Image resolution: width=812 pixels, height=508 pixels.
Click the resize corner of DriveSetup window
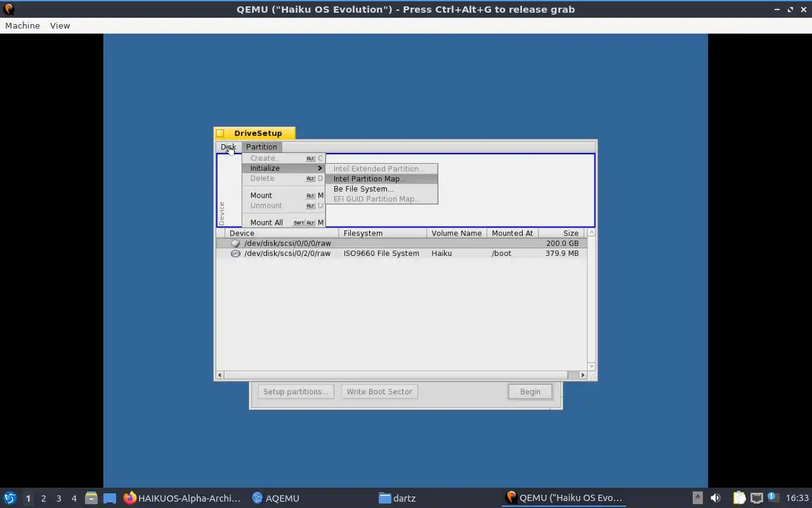[593, 376]
